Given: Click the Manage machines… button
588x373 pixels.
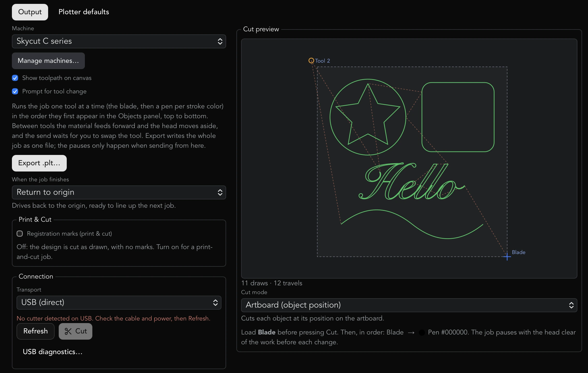Looking at the screenshot, I should click(x=48, y=61).
